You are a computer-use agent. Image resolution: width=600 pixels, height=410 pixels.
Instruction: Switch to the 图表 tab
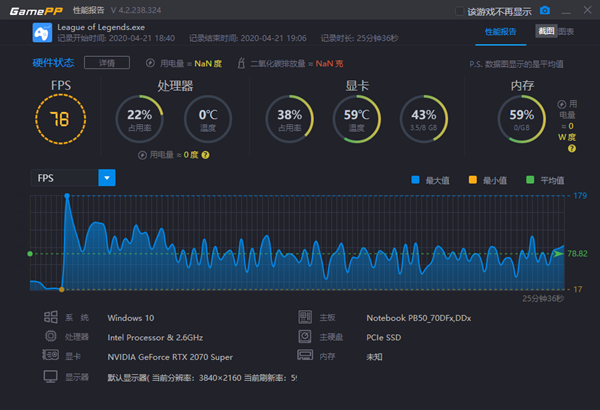tap(566, 32)
